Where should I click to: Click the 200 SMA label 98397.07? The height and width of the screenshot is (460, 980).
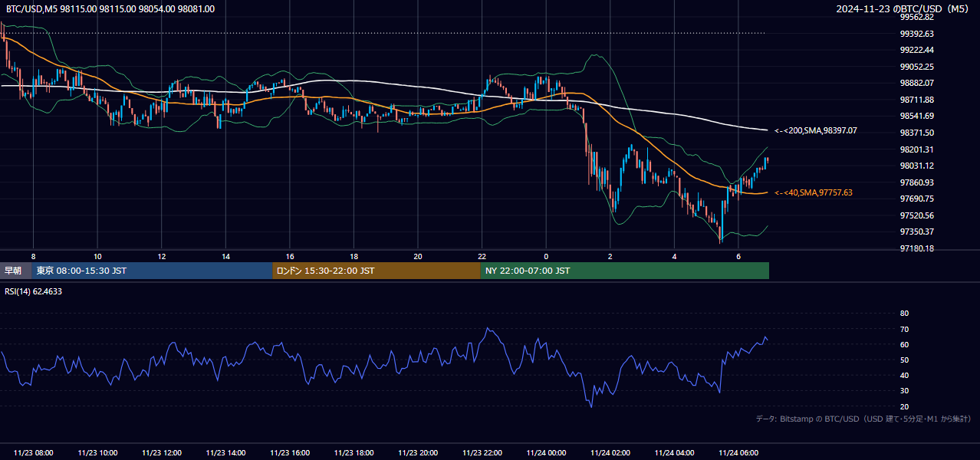(x=816, y=131)
